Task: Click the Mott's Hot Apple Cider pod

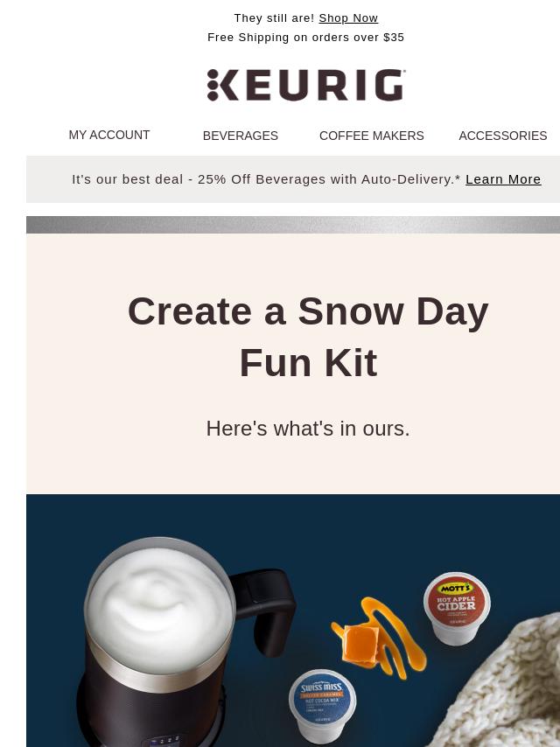Action: [457, 609]
